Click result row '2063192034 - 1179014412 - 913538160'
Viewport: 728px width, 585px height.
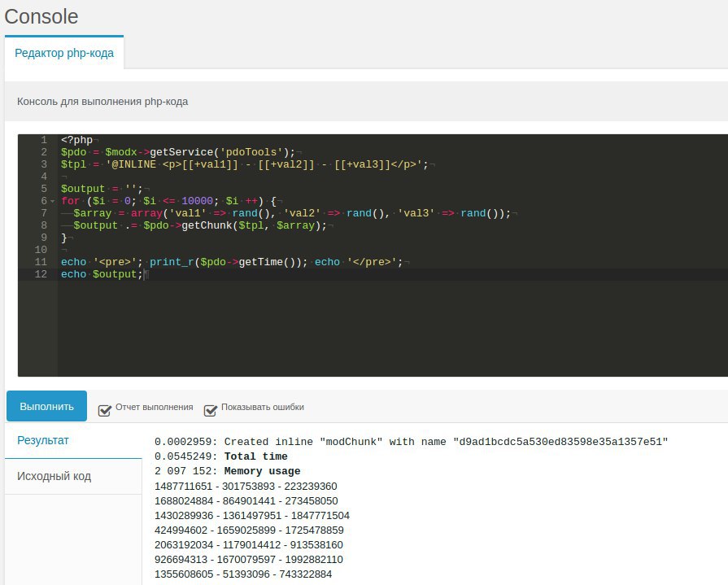[x=249, y=544]
